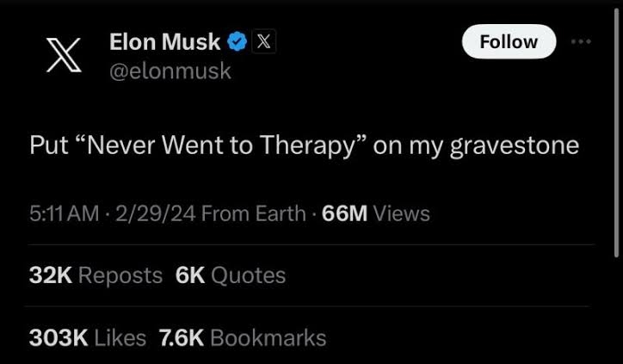This screenshot has height=364, width=623.
Task: Show the 32K Reposts list
Action: 96,275
